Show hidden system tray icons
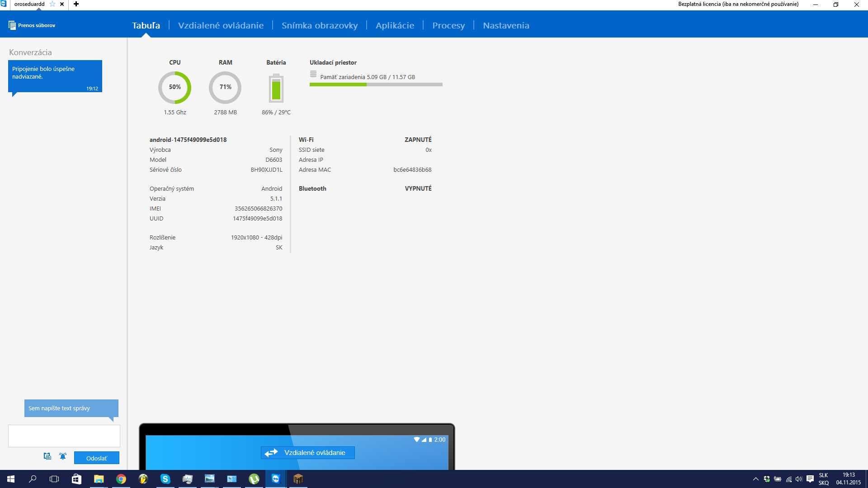The height and width of the screenshot is (488, 868). (755, 479)
